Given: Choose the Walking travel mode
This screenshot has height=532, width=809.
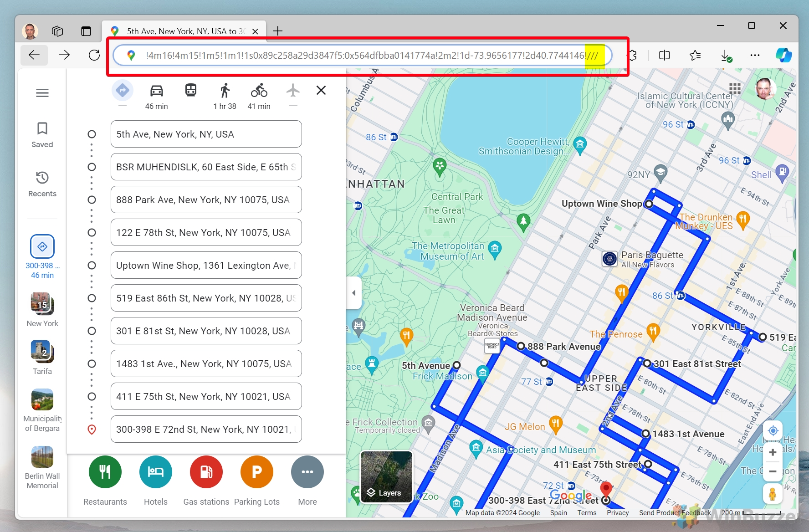Looking at the screenshot, I should (225, 91).
